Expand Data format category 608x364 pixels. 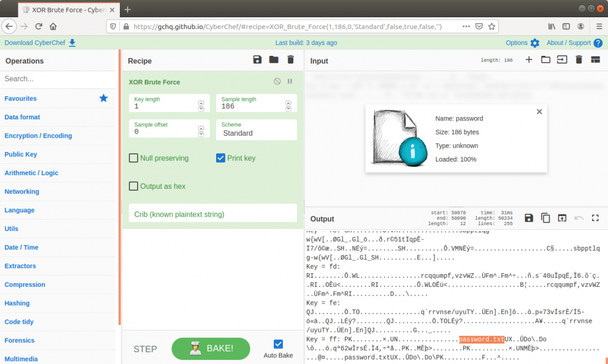tap(58, 117)
